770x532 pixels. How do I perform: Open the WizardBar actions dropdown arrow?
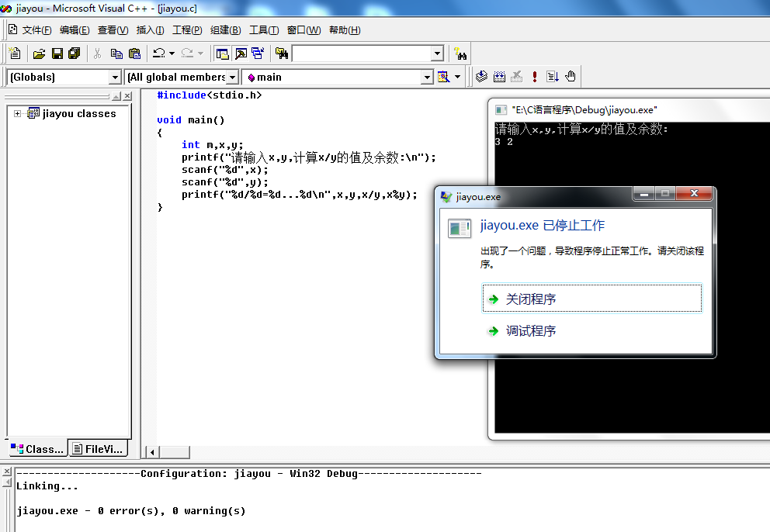458,77
